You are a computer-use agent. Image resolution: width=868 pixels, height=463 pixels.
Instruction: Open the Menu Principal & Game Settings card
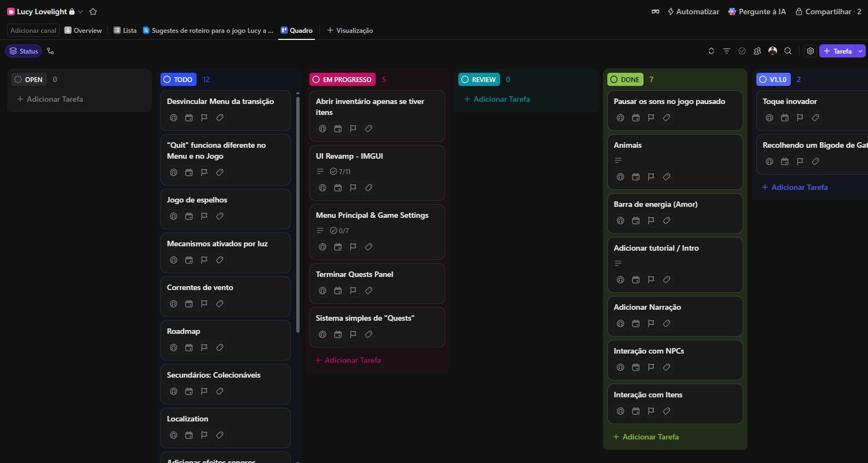pyautogui.click(x=377, y=232)
